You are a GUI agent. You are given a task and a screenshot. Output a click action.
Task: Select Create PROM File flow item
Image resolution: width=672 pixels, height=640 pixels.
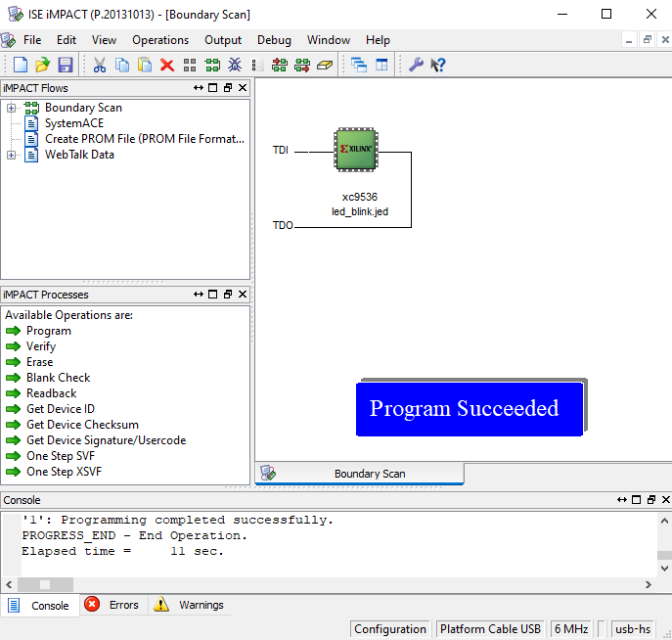[145, 139]
